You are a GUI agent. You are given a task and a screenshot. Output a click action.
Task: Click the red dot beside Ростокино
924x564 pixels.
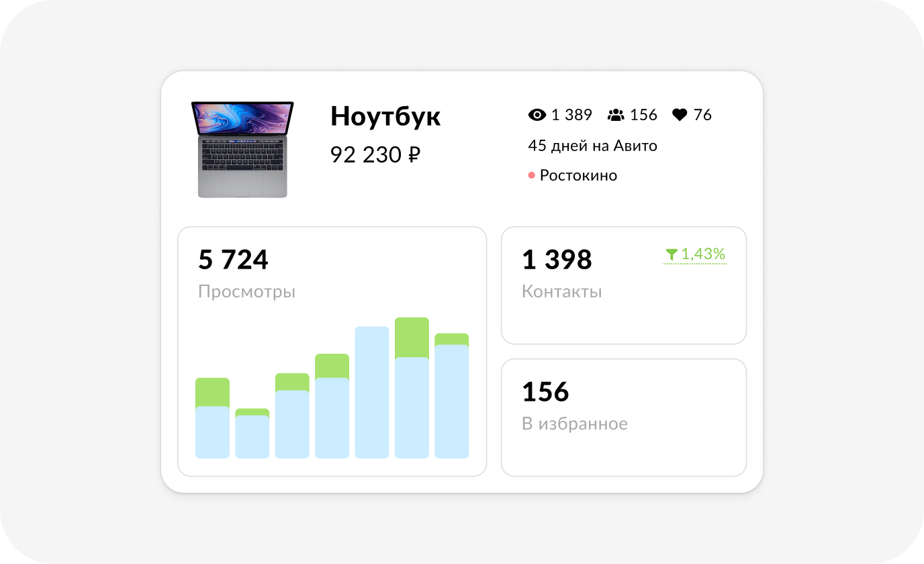coord(531,176)
